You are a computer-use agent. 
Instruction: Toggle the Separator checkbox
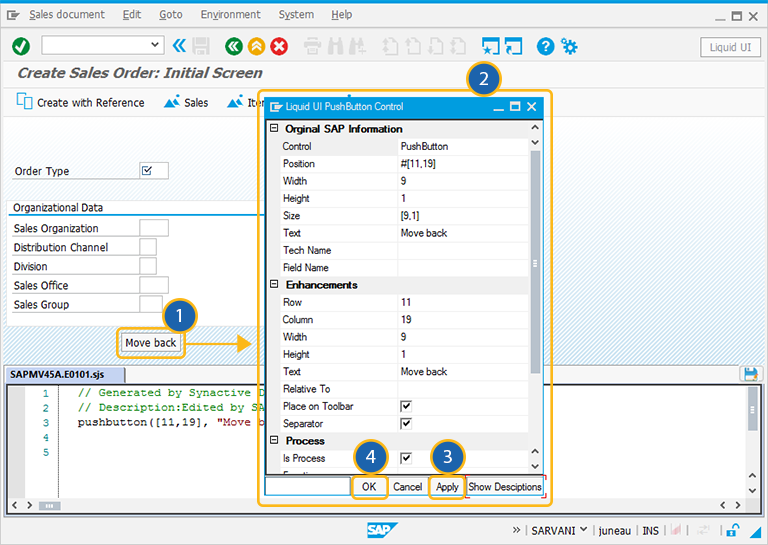click(406, 424)
